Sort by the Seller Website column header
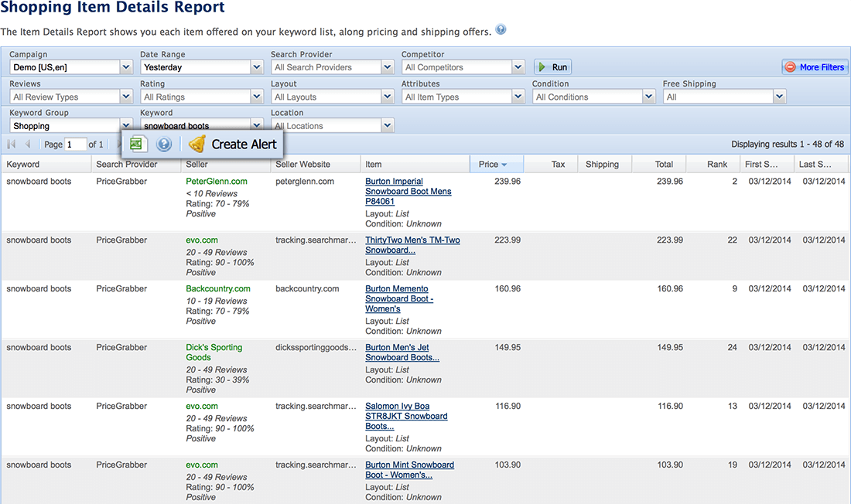851x504 pixels. (316, 164)
